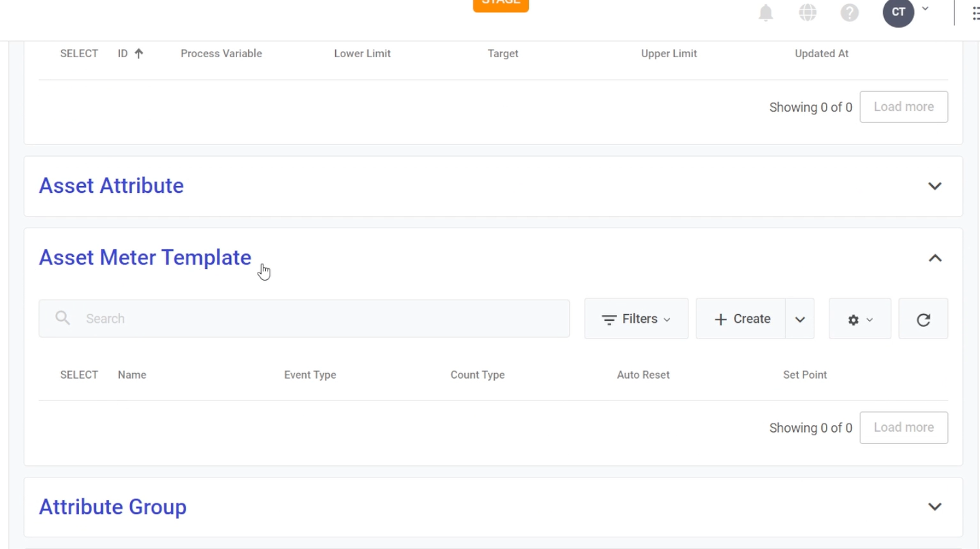Open the Filters dropdown

pos(636,319)
